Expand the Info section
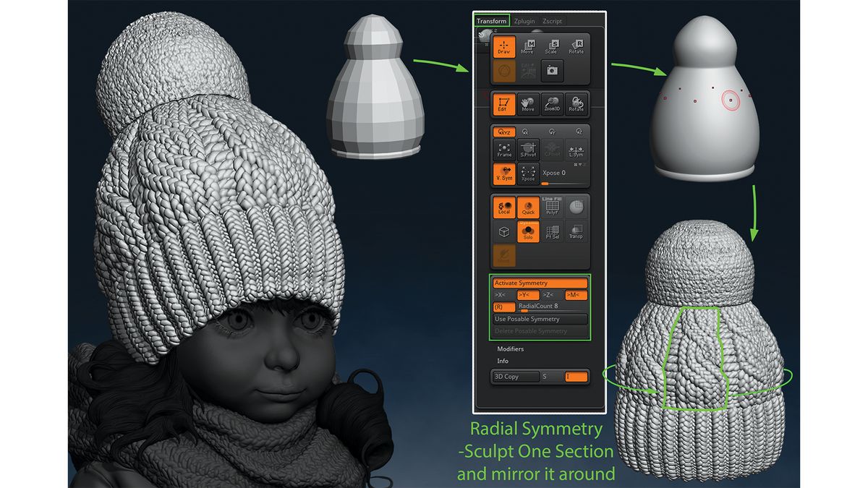This screenshot has height=488, width=868. [501, 361]
